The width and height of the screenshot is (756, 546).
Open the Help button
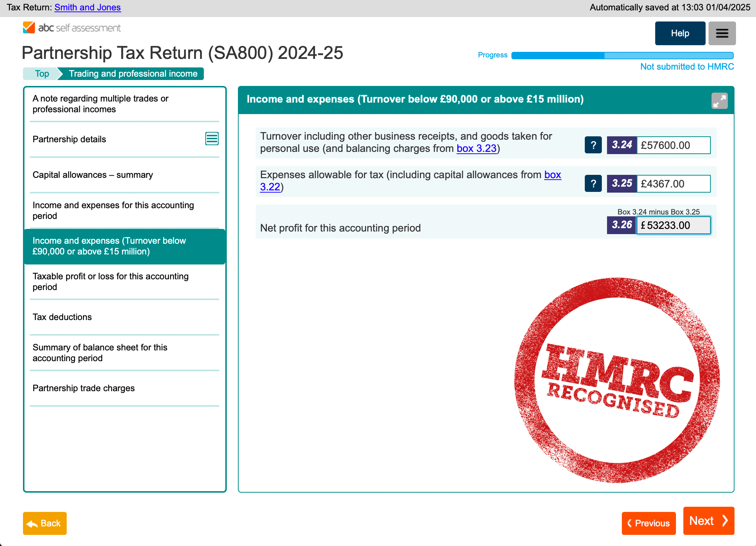(680, 33)
